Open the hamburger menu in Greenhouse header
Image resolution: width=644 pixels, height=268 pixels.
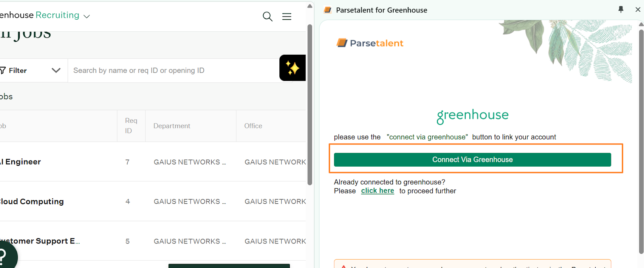(287, 16)
